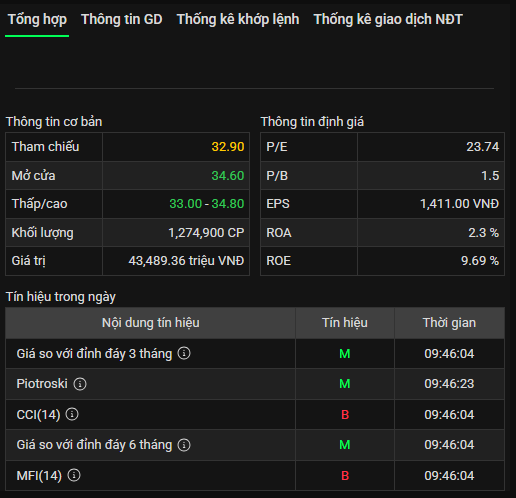Viewport: 516px width, 498px height.
Task: Click the Piotroski signal time 09:46:23
Action: pos(449,384)
